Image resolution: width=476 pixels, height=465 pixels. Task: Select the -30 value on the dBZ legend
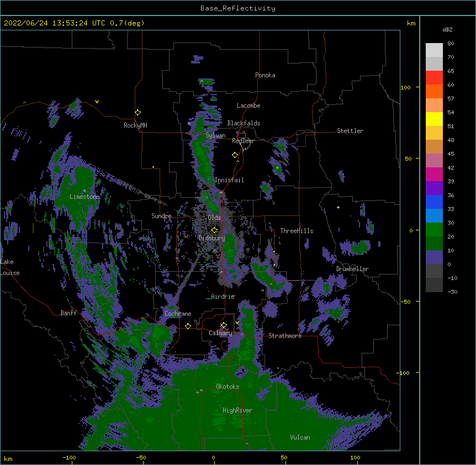[x=452, y=292]
